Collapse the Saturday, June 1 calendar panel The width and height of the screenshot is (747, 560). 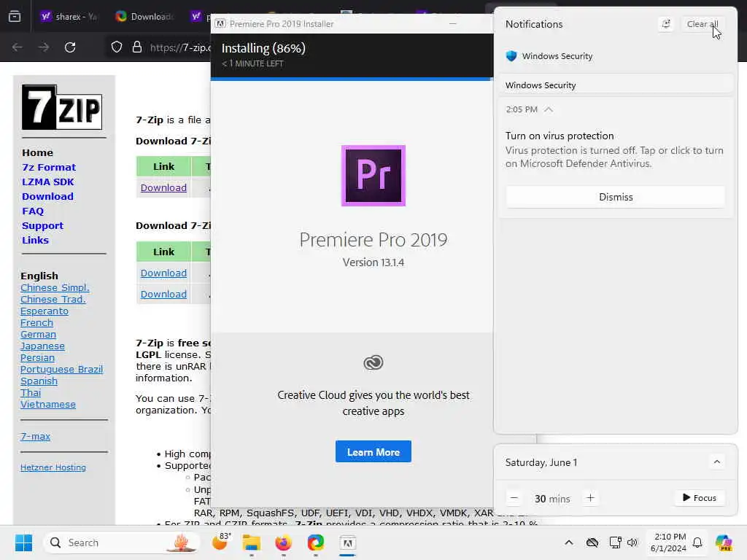pos(716,462)
